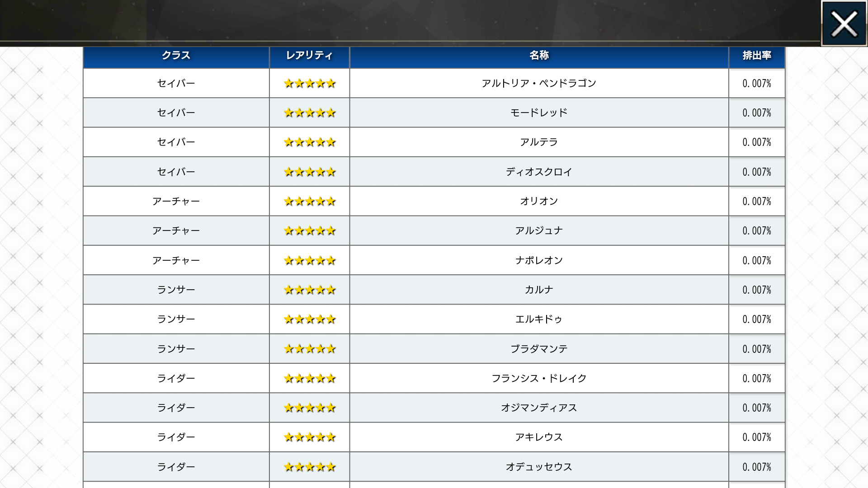Click the star rating for アルテラ
The image size is (868, 488).
coord(310,142)
